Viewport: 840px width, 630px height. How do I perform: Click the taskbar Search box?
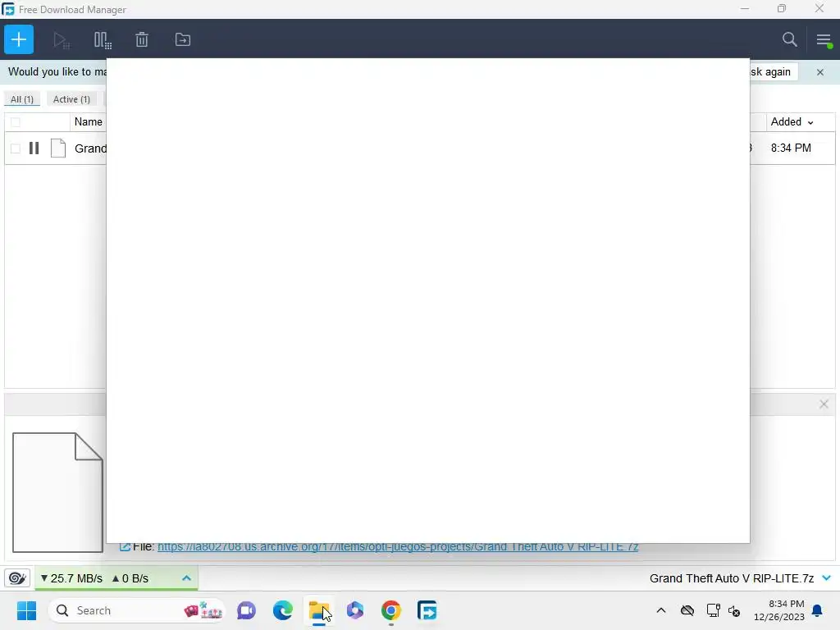(x=137, y=610)
